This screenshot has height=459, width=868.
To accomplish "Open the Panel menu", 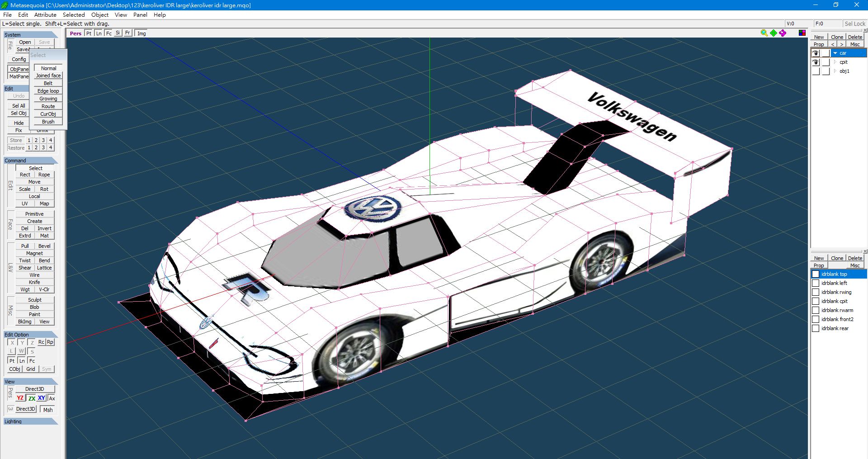I will point(140,14).
